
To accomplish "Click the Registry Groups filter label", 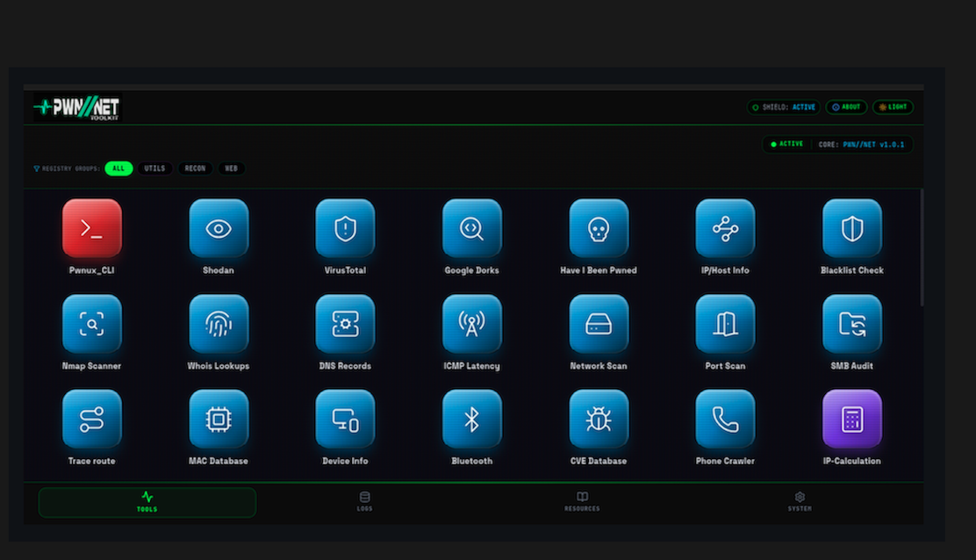I will (x=67, y=169).
